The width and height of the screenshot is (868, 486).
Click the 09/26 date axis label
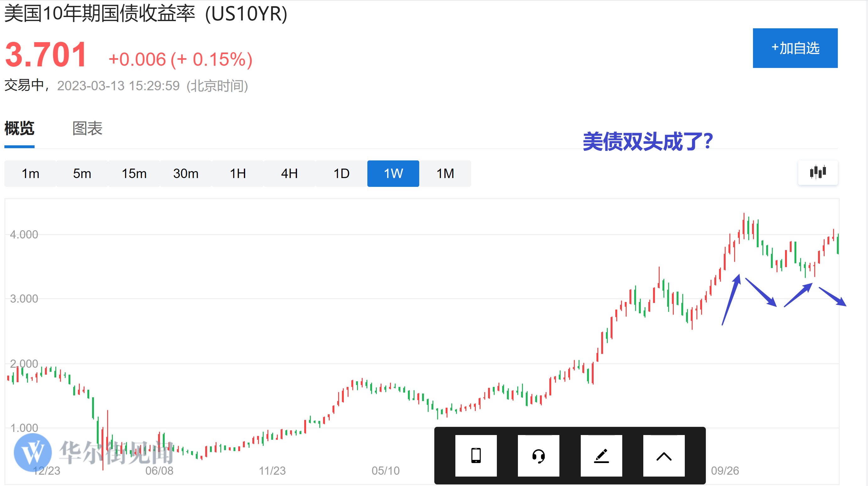tap(724, 470)
